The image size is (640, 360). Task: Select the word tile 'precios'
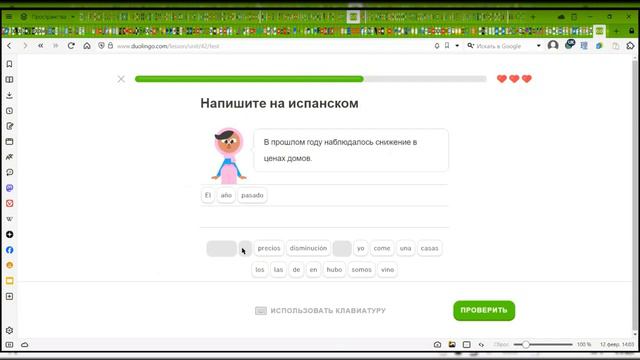[x=269, y=248]
